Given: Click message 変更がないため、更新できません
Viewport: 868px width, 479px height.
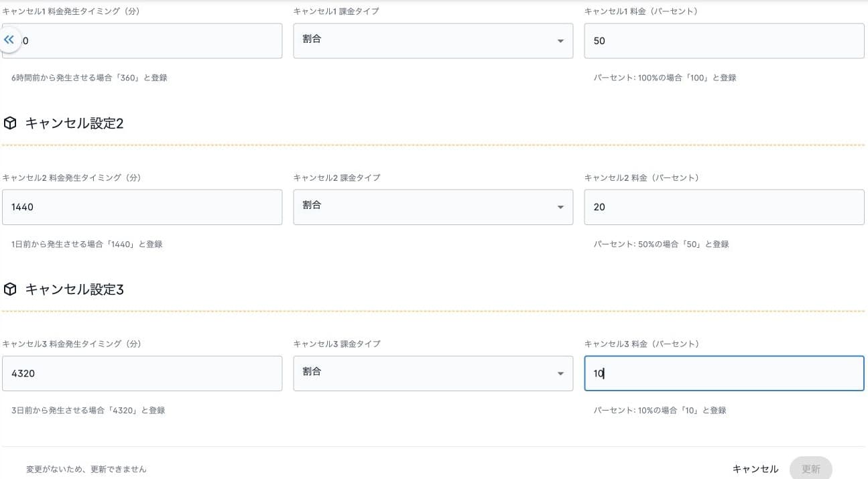Looking at the screenshot, I should (86, 469).
